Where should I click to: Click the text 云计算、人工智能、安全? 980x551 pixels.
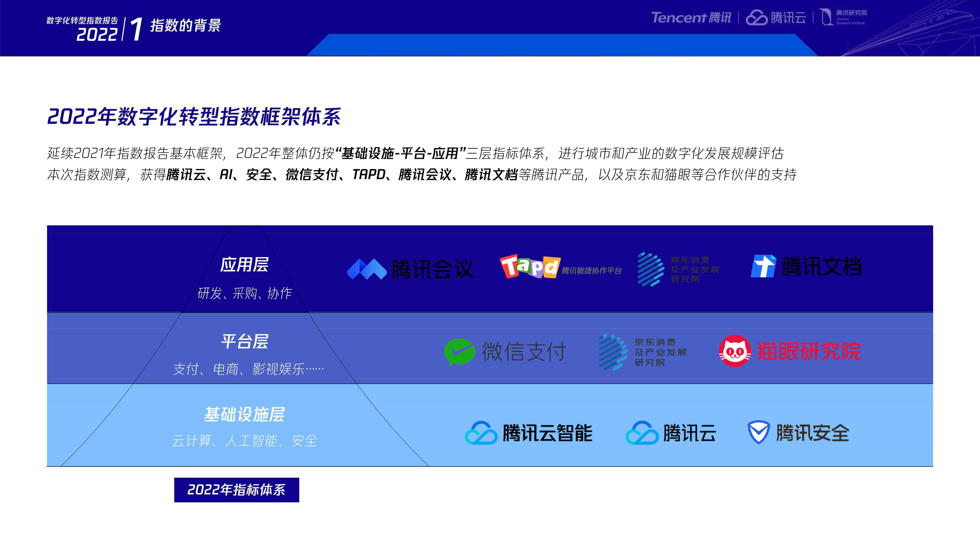[245, 441]
